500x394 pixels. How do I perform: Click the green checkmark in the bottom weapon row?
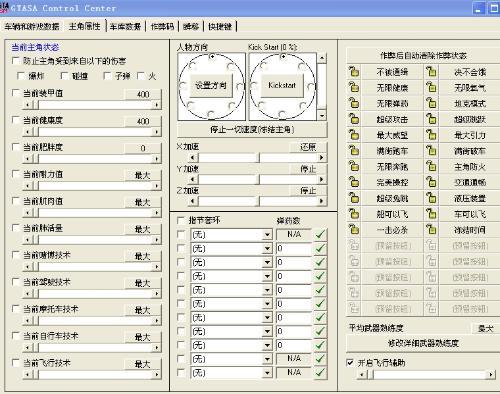click(x=320, y=372)
